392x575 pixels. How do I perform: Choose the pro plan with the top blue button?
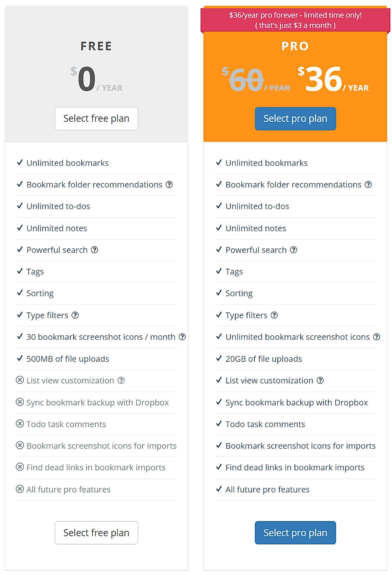pos(295,118)
